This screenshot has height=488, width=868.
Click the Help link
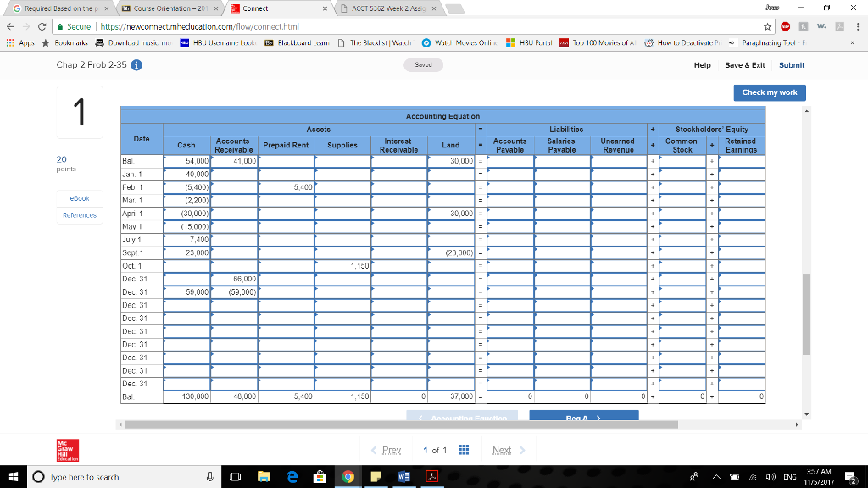(702, 65)
